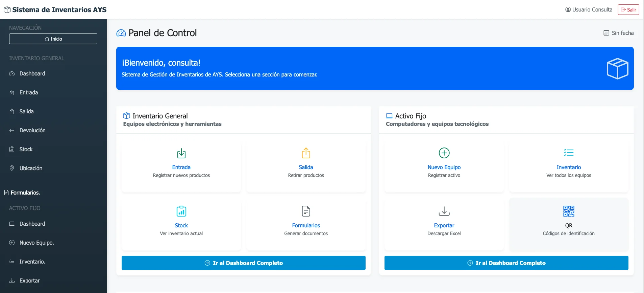Click the calendar icon beside Sin fecha
Screen dimensions: 644x293
point(606,33)
